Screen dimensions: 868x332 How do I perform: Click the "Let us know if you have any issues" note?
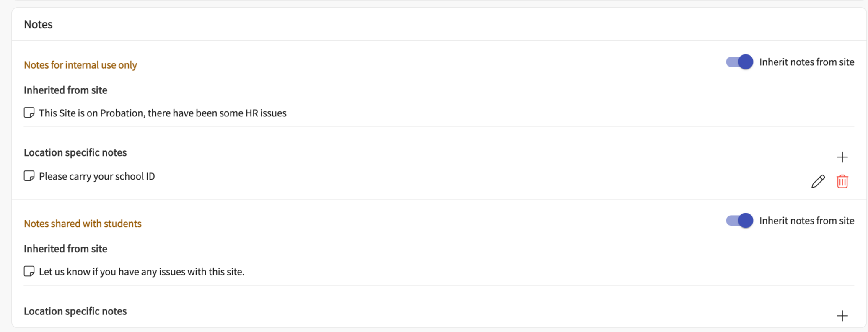pos(142,272)
